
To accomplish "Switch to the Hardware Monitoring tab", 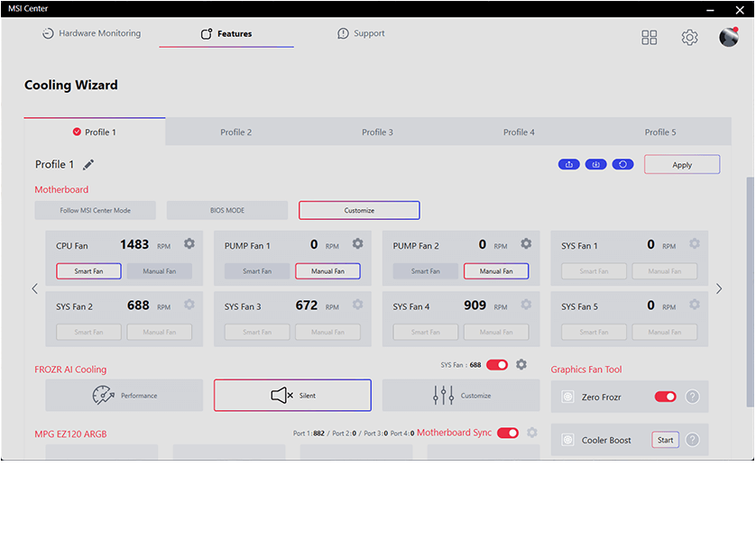I will pyautogui.click(x=91, y=33).
